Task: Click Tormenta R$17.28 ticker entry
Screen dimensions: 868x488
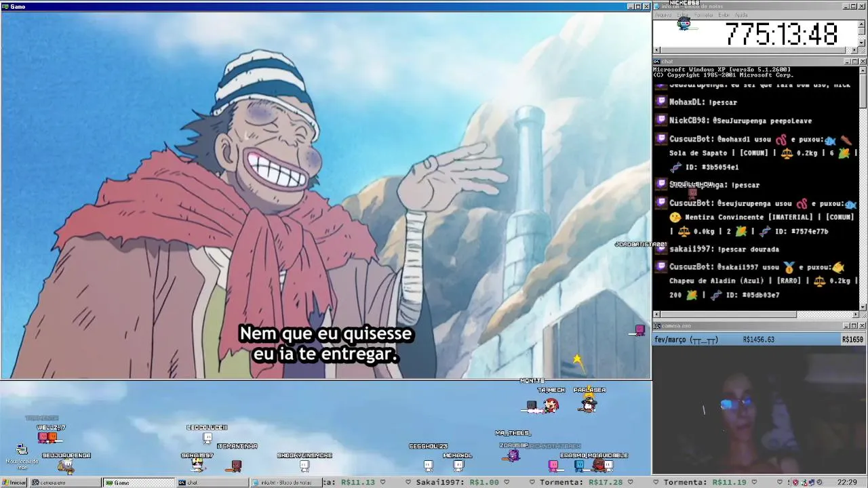Action: pyautogui.click(x=580, y=483)
